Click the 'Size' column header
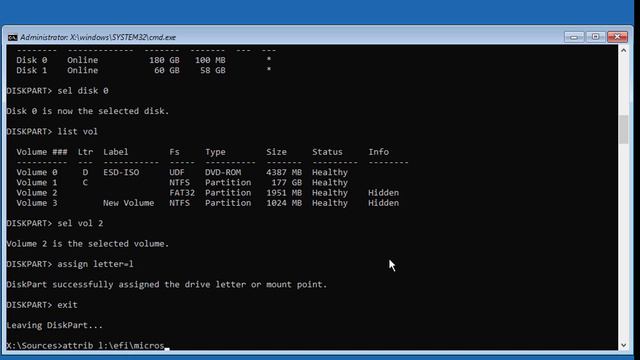The width and height of the screenshot is (640, 360). pos(276,152)
